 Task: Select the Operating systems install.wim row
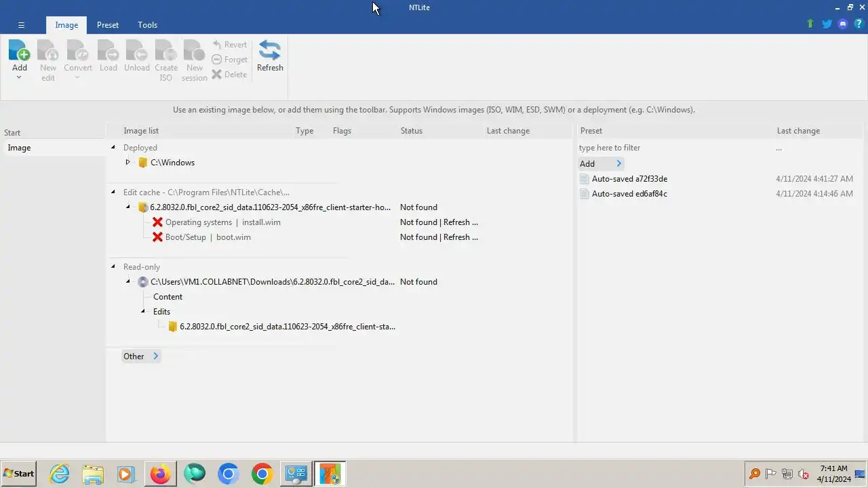[222, 222]
